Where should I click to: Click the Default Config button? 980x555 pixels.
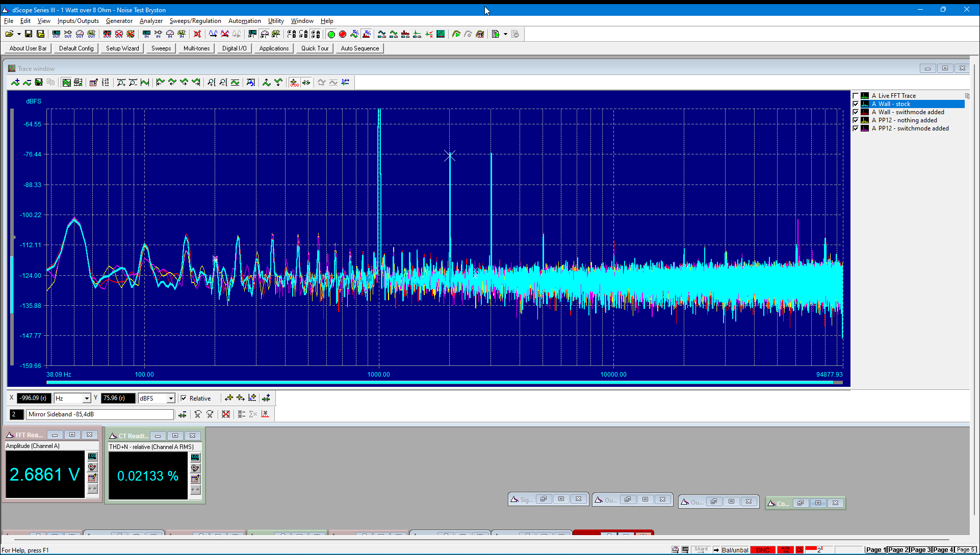click(76, 48)
